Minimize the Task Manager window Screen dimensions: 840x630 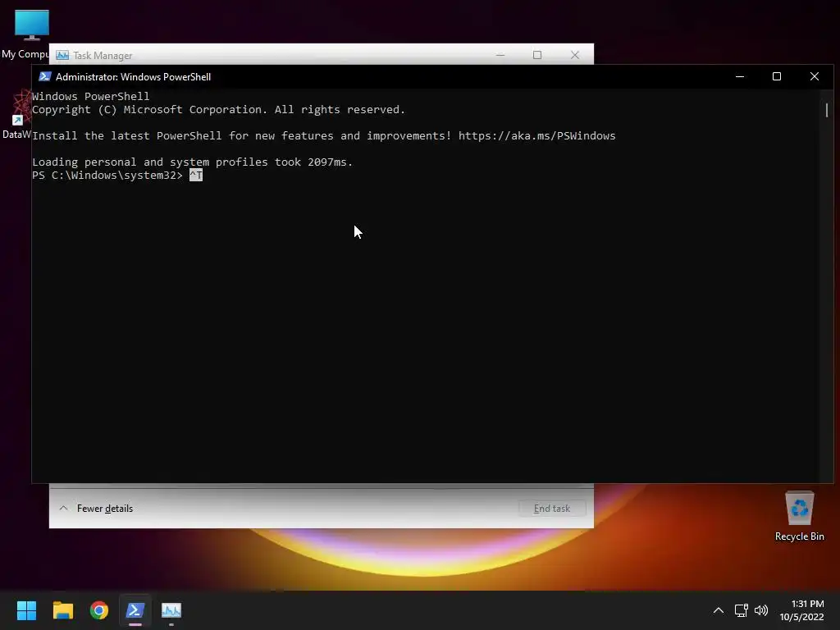click(500, 55)
